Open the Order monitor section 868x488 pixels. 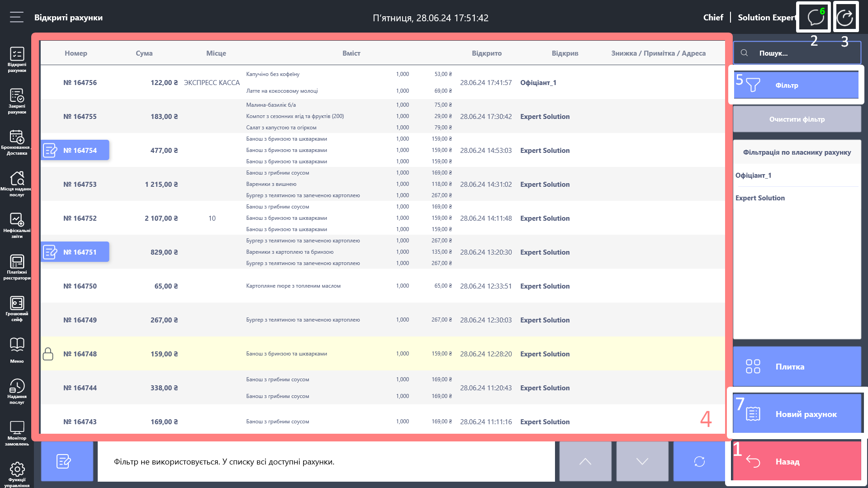coord(17,433)
